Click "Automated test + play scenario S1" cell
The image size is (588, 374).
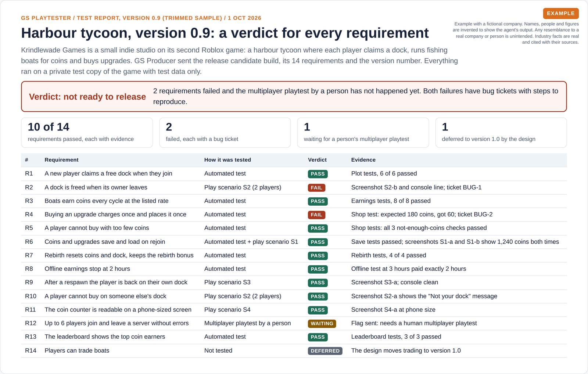[x=251, y=242]
